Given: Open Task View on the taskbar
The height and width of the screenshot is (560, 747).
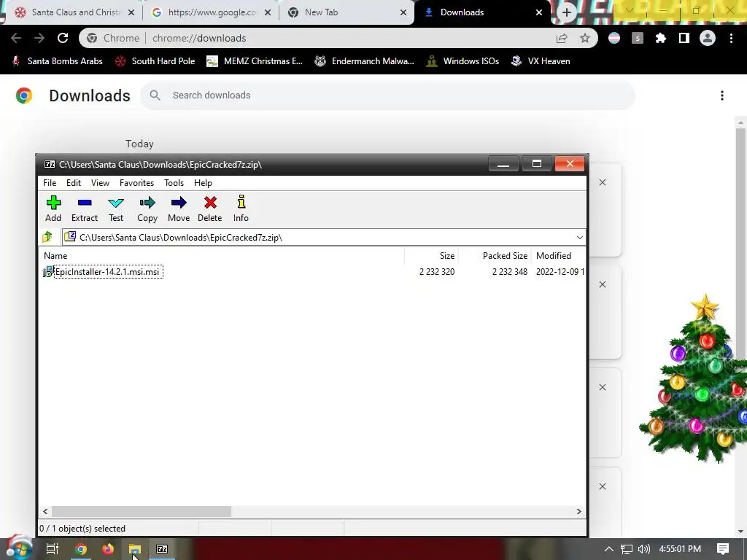Looking at the screenshot, I should [53, 549].
